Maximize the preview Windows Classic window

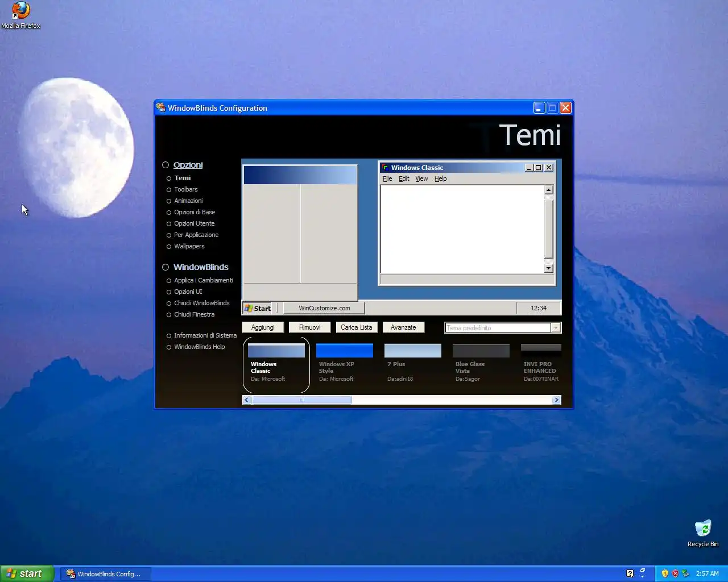538,168
